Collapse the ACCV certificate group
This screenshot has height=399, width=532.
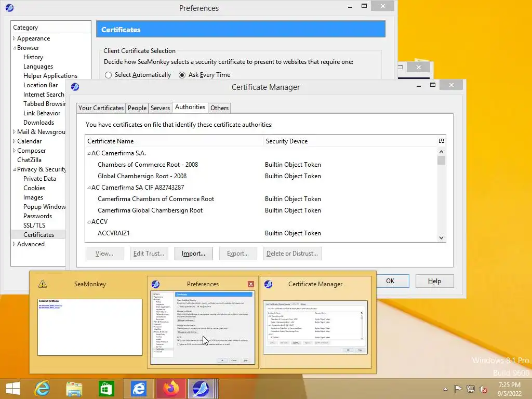pyautogui.click(x=89, y=222)
